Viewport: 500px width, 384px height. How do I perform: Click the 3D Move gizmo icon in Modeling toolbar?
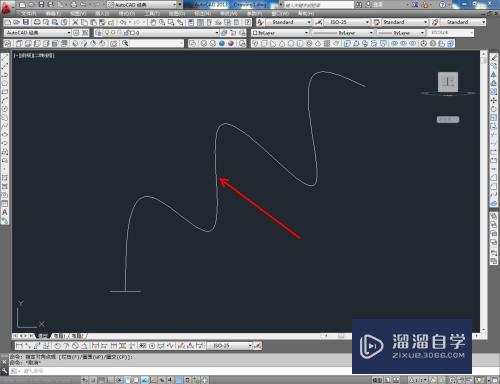[423, 43]
